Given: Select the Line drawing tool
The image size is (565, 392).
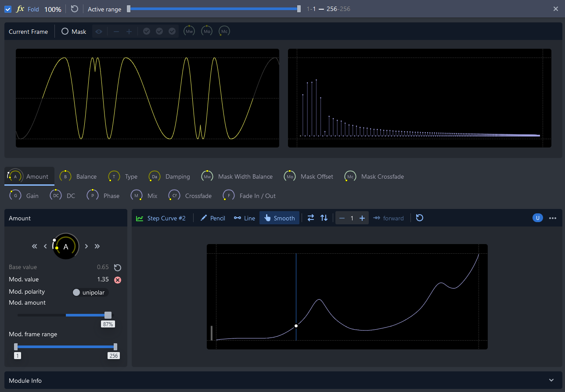Looking at the screenshot, I should 245,218.
